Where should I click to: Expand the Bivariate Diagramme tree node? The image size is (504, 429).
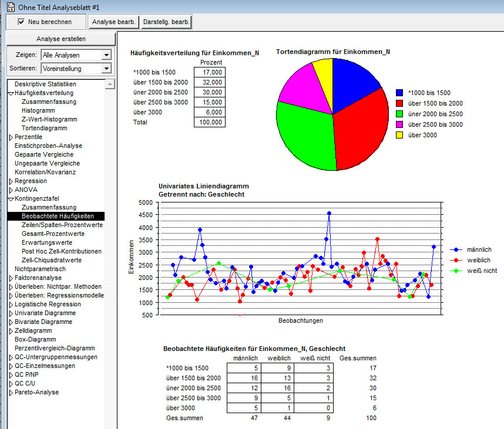(11, 322)
